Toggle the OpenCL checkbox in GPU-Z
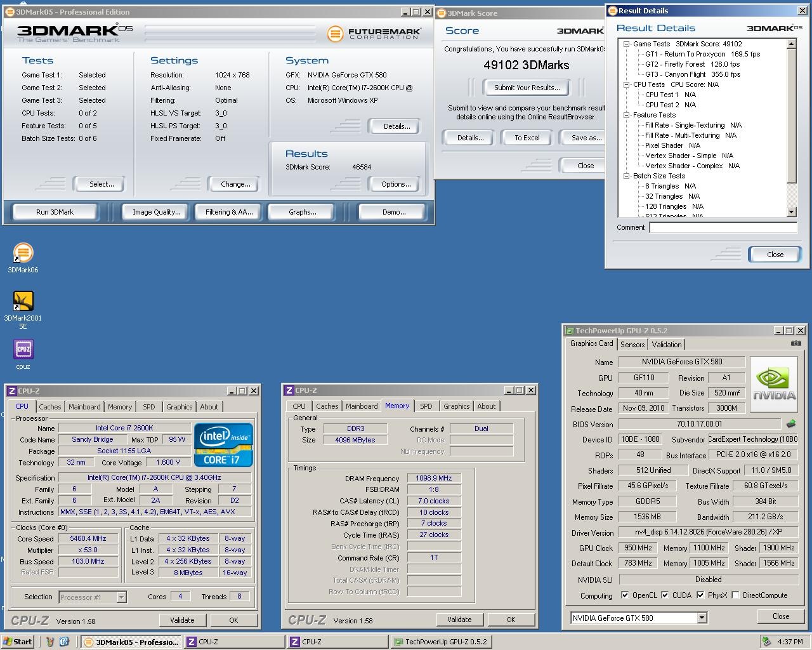This screenshot has height=650, width=812. pos(625,595)
